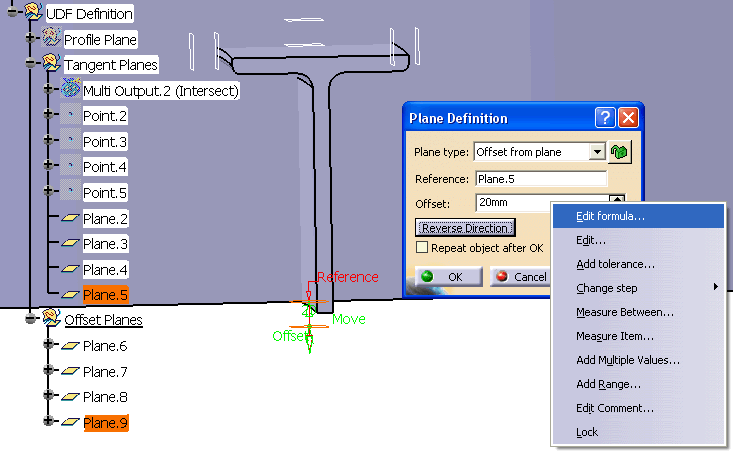The image size is (733, 455).
Task: Expand the Point.5 node
Action: [x=48, y=190]
